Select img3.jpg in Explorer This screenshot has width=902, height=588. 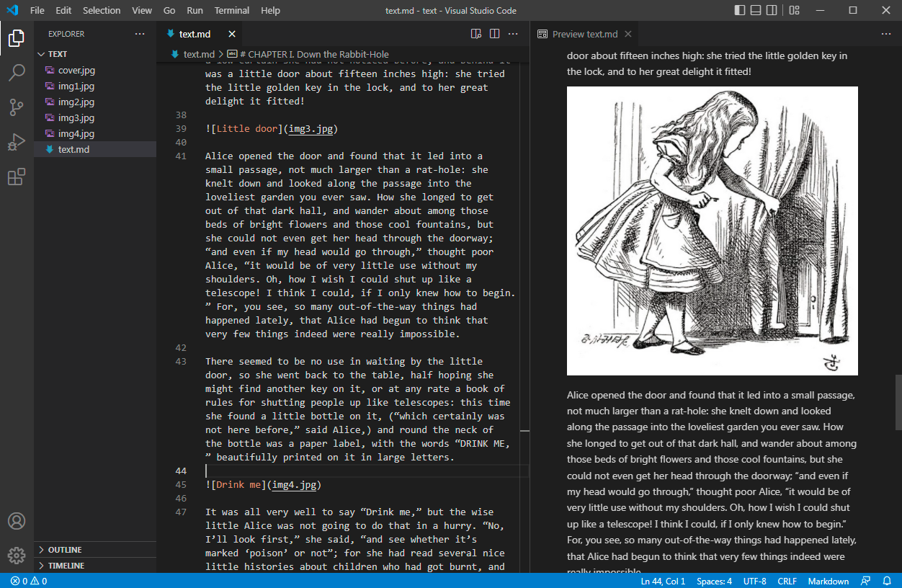95,117
